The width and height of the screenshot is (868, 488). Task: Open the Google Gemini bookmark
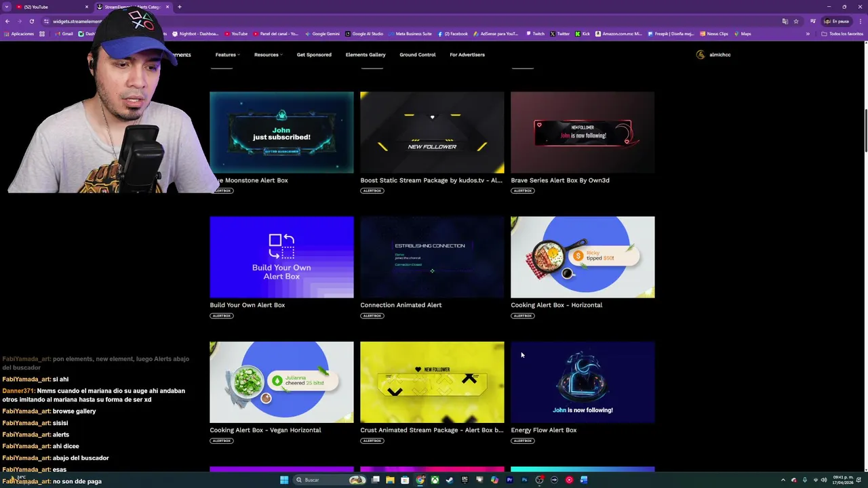[x=322, y=34]
